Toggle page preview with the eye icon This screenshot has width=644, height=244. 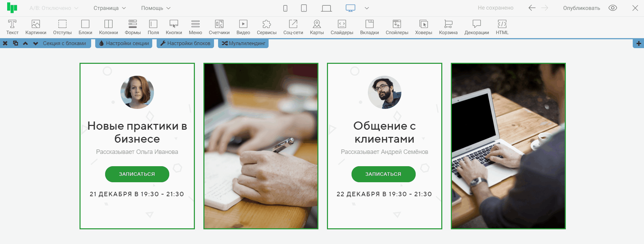pyautogui.click(x=613, y=8)
